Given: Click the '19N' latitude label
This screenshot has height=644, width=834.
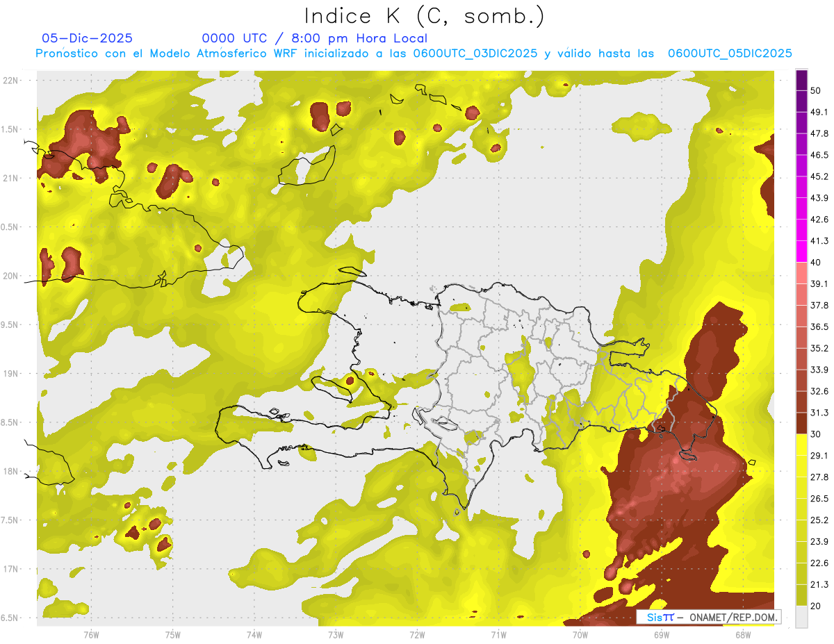Looking at the screenshot, I should tap(11, 373).
